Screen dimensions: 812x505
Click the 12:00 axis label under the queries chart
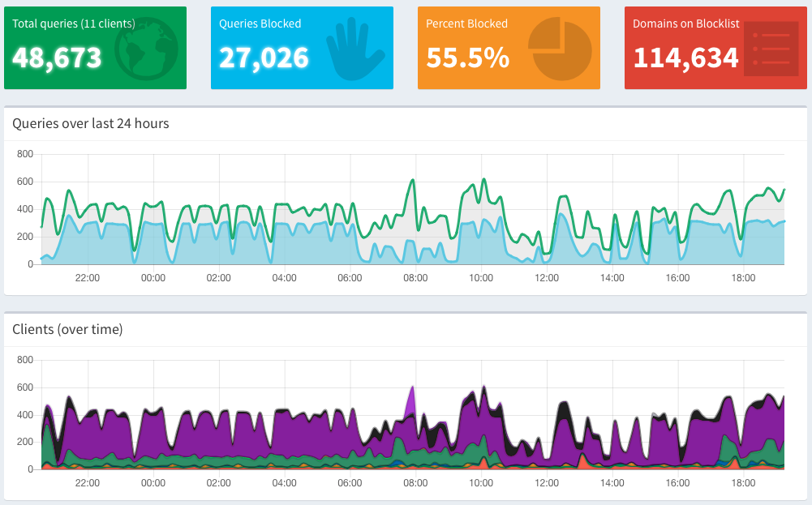click(x=547, y=278)
